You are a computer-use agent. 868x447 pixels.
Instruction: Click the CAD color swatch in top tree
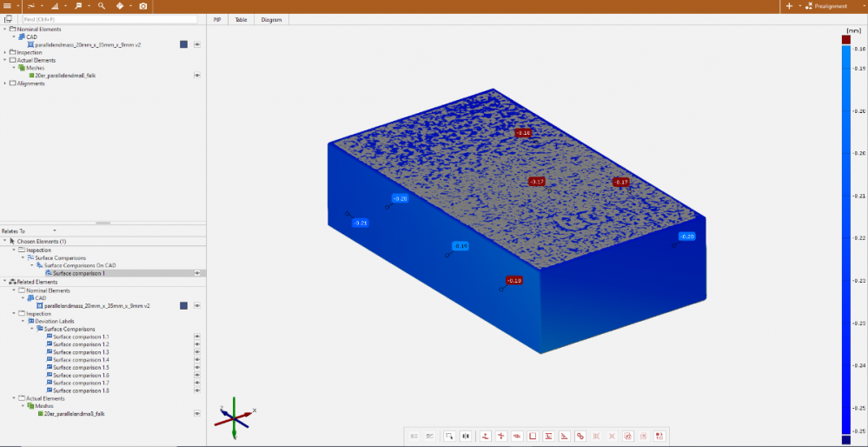pos(184,44)
